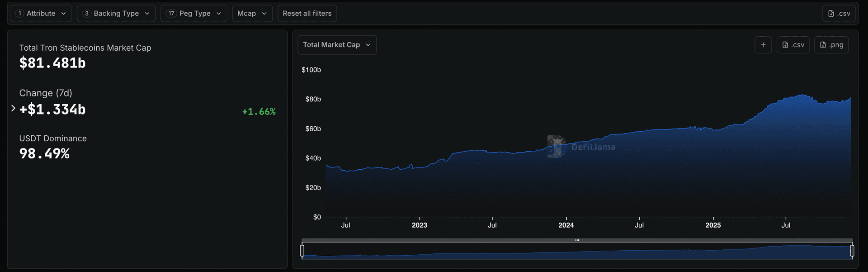Open the Peg Type filter dropdown
The image size is (868, 272).
coord(194,14)
